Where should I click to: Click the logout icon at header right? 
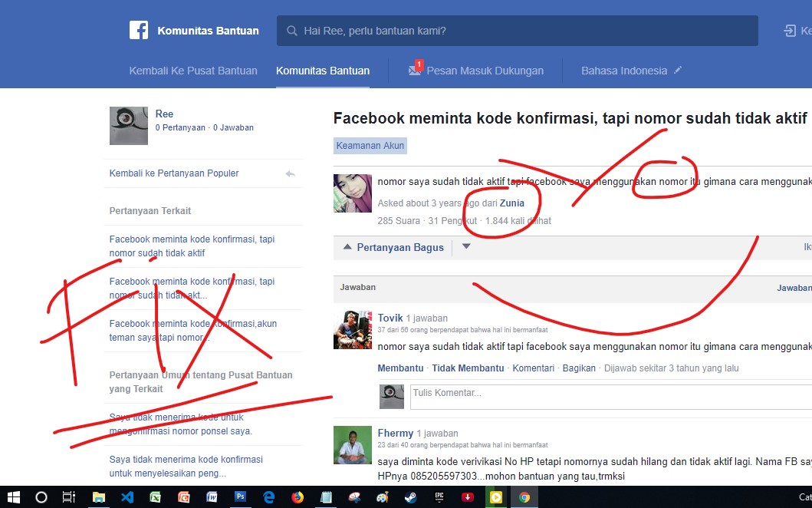pos(789,31)
